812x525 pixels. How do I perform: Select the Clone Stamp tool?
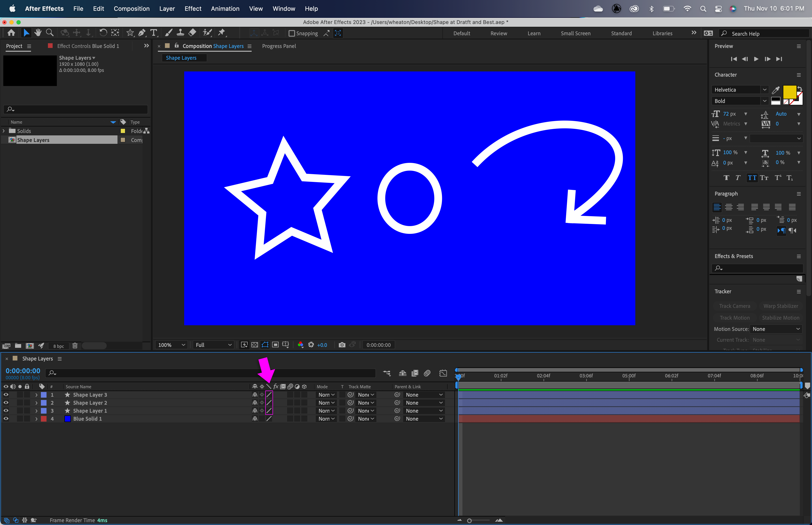(181, 32)
